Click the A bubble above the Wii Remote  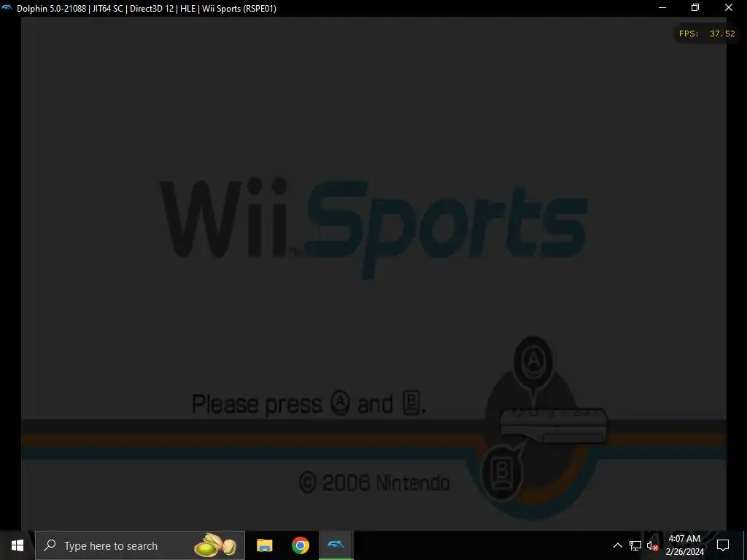click(x=533, y=360)
